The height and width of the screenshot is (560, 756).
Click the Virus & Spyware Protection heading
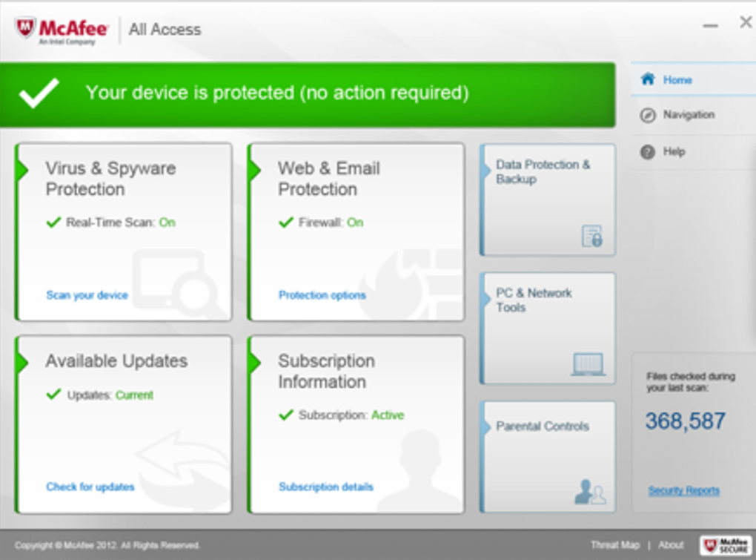tap(110, 179)
